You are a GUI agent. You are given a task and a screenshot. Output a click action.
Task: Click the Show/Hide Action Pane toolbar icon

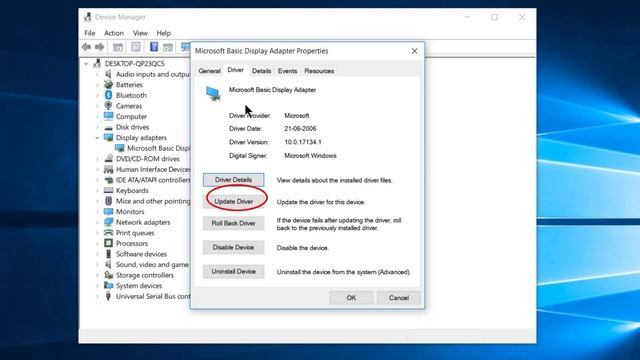point(168,47)
